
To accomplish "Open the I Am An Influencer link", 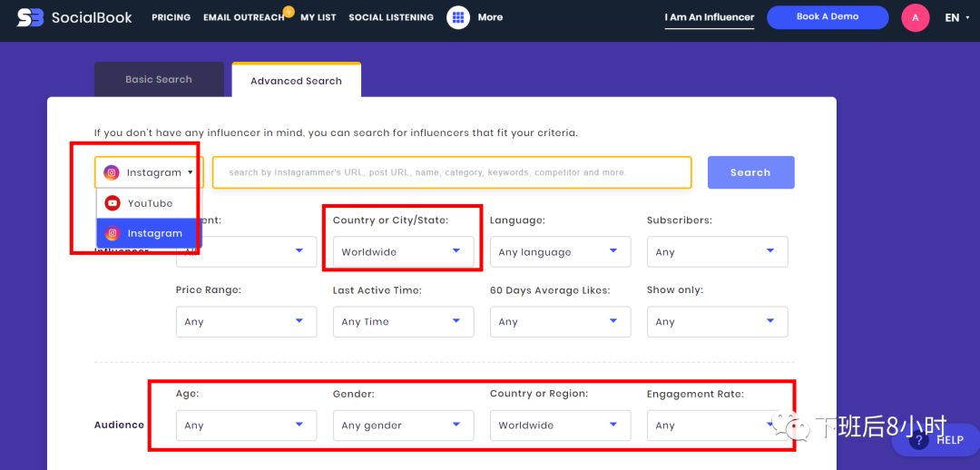I will [x=709, y=17].
